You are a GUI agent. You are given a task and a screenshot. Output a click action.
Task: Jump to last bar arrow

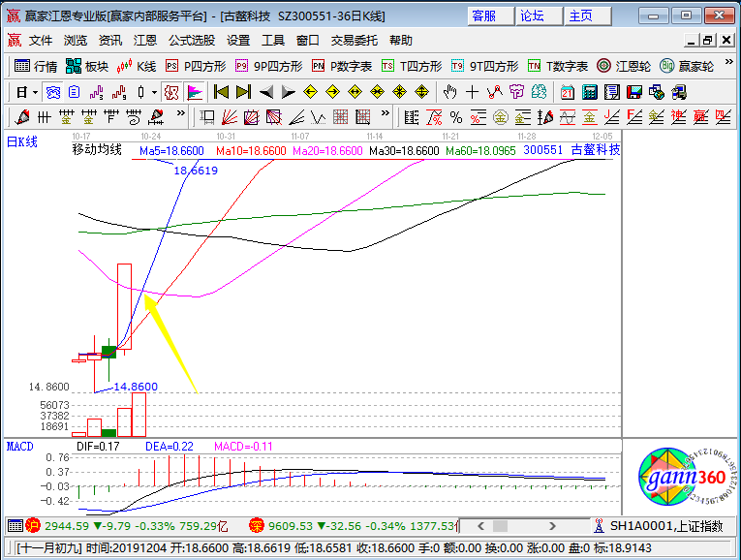coord(243,92)
